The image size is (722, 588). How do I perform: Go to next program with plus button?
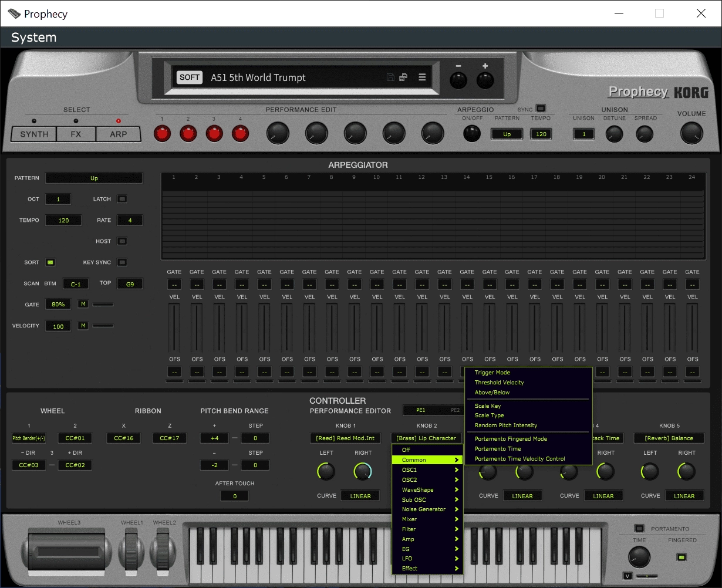pos(485,79)
